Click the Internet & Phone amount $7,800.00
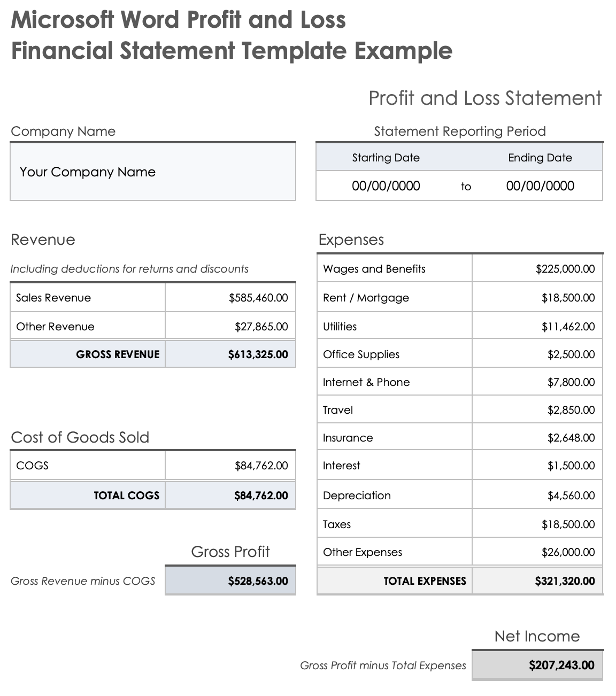Image resolution: width=616 pixels, height=696 pixels. [571, 382]
